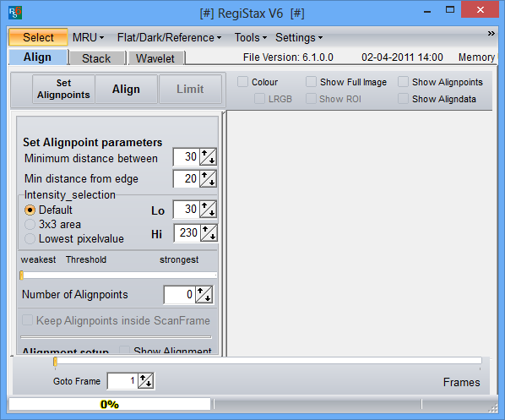Viewport: 505px width, 420px height.
Task: Open the Flat/Dark/Reference dropdown
Action: point(169,38)
